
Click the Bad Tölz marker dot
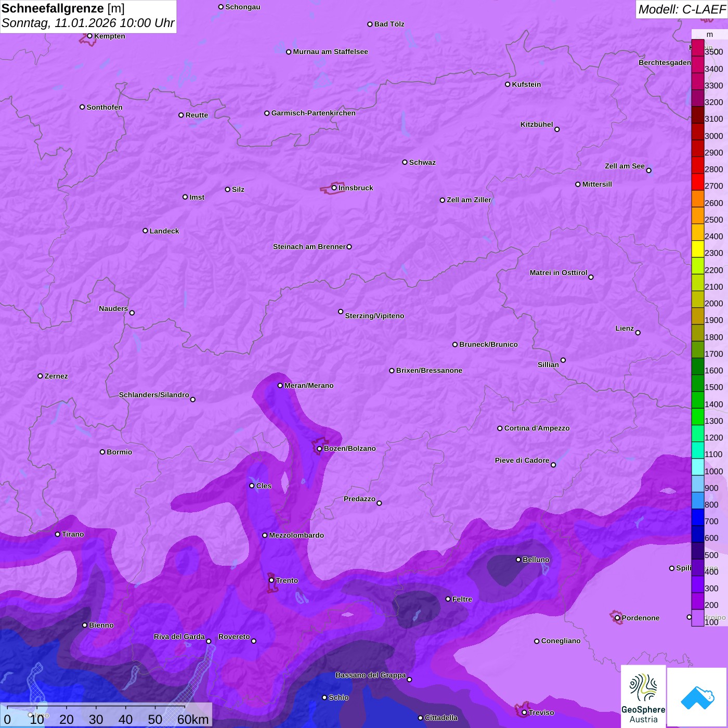click(x=370, y=24)
